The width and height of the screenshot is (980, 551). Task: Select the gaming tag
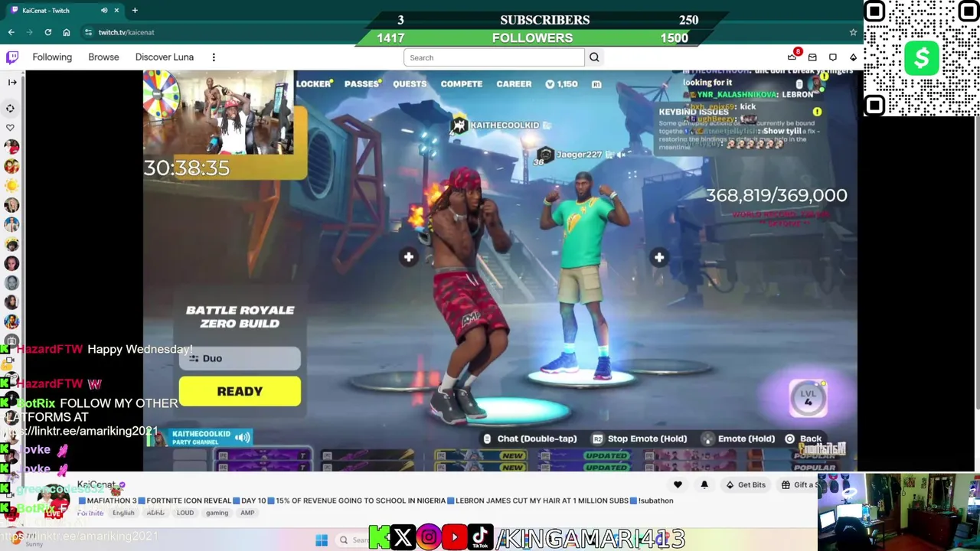pyautogui.click(x=217, y=513)
